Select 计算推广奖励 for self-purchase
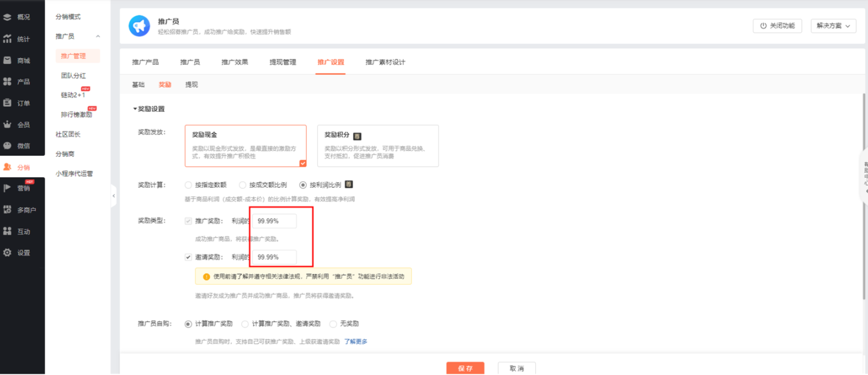Viewport: 868px width, 375px height. (188, 324)
